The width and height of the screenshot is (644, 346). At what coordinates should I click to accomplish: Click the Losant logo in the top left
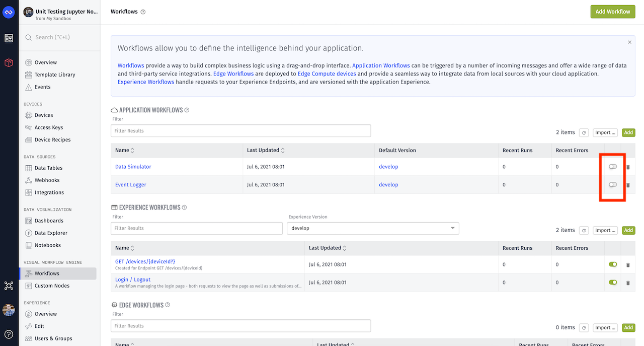click(8, 11)
